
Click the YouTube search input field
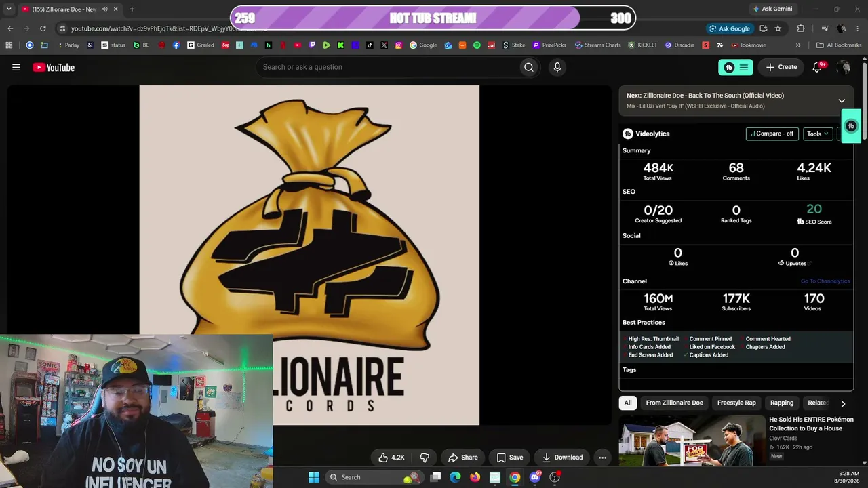(x=387, y=67)
